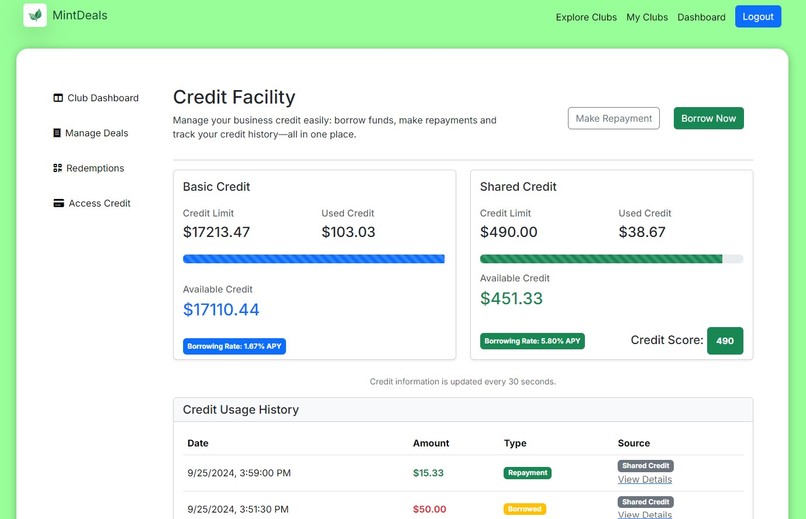Click the Basic Used Credit value $103.03
Image resolution: width=806 pixels, height=519 pixels.
point(348,232)
